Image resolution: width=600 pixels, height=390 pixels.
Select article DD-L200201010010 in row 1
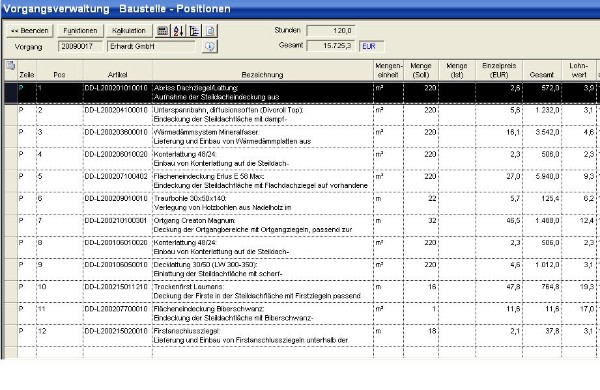(x=116, y=88)
